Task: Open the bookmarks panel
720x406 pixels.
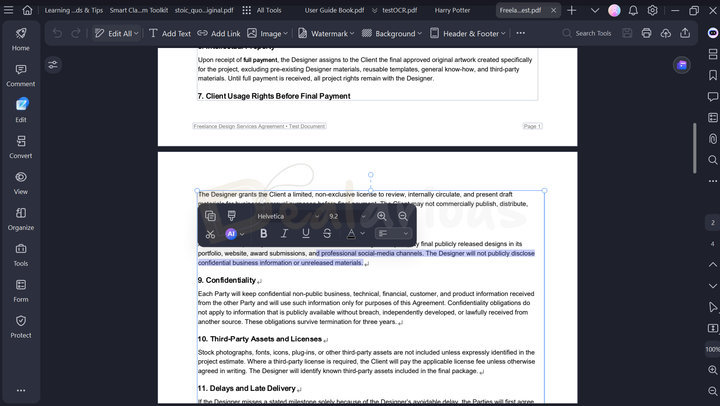Action: point(713,75)
